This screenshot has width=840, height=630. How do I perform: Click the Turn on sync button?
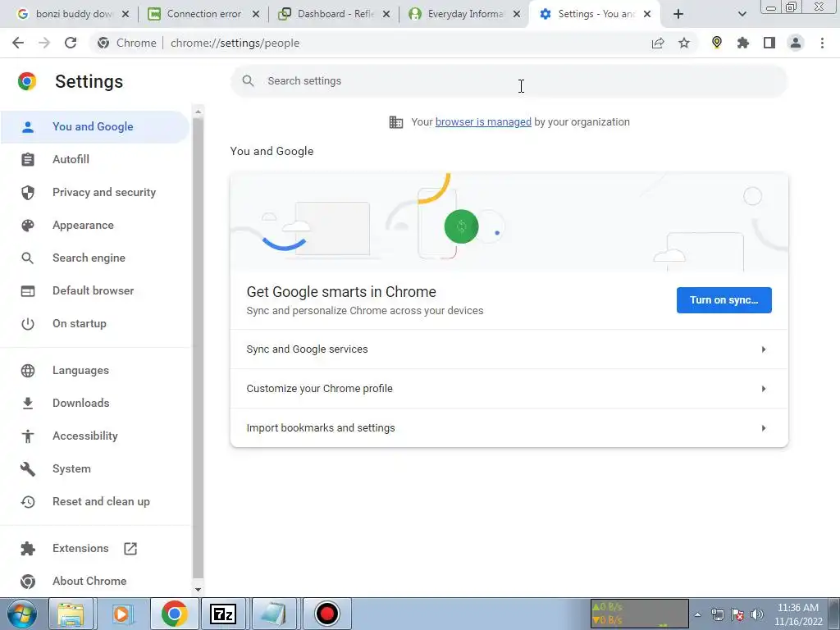click(724, 300)
